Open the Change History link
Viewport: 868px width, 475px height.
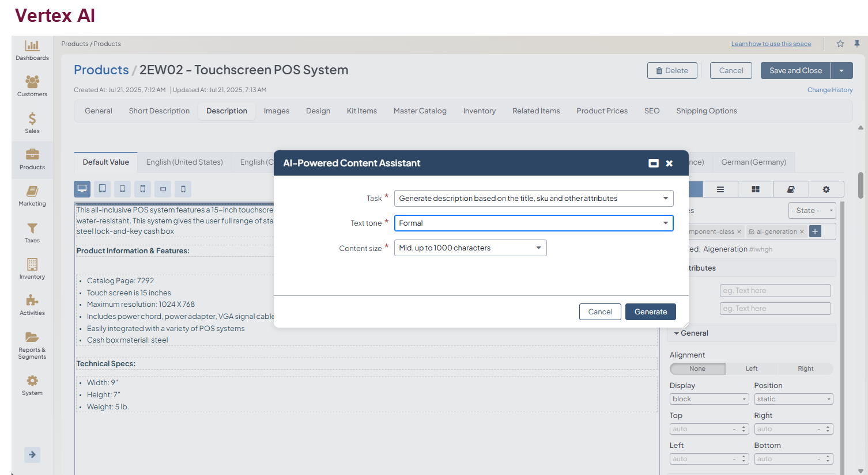pos(829,90)
